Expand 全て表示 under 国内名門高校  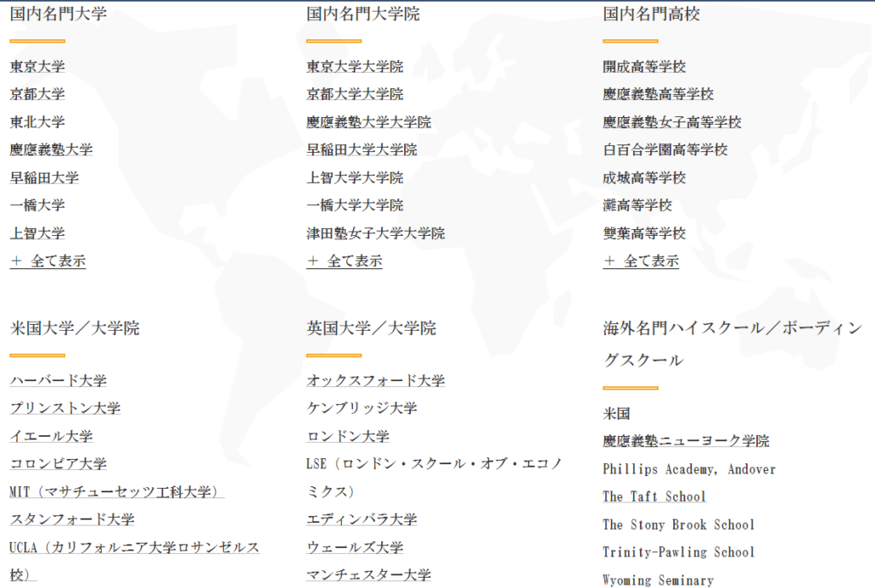click(641, 261)
